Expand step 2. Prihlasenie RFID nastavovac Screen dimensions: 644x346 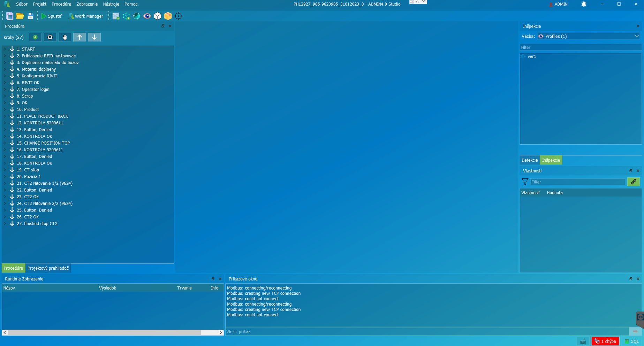pyautogui.click(x=5, y=56)
